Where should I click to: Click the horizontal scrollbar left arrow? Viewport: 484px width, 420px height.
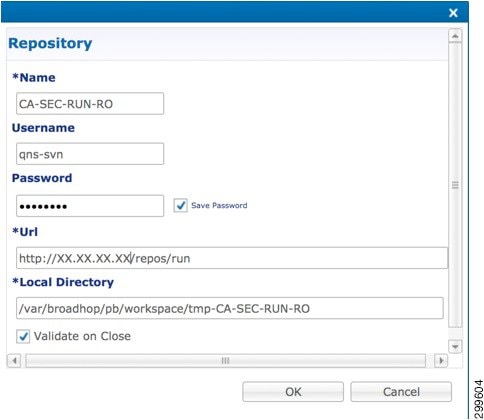coord(14,360)
